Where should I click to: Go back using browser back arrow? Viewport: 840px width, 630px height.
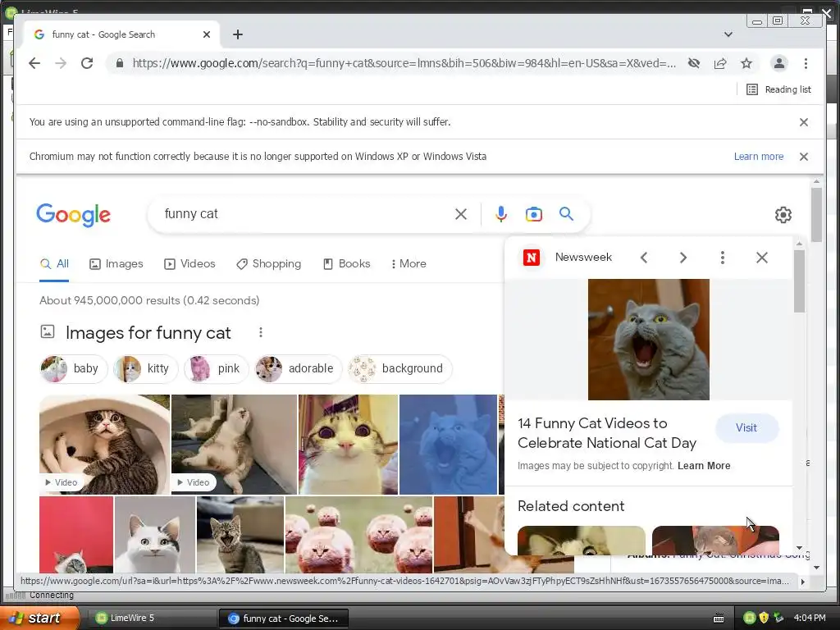tap(34, 63)
